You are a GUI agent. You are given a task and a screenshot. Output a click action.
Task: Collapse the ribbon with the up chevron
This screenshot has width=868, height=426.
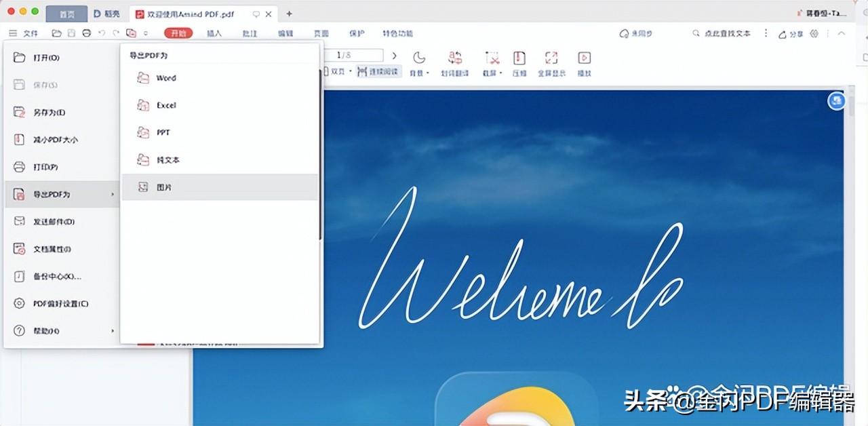842,33
